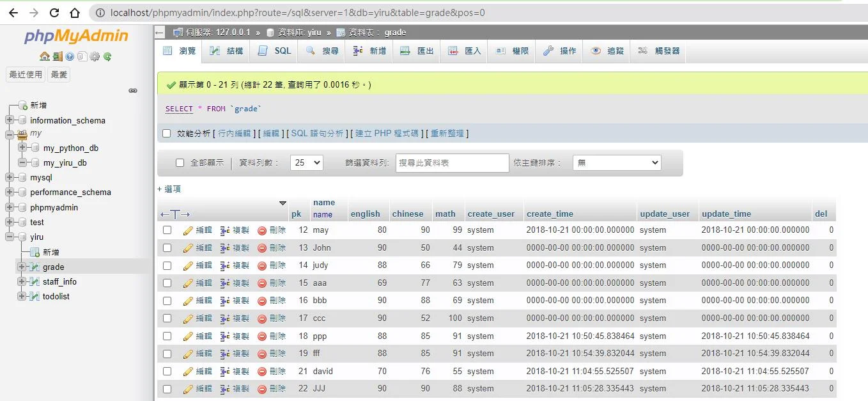Viewport: 868px width, 401px height.
Task: Open the 結構 (structure) tab
Action: [226, 51]
